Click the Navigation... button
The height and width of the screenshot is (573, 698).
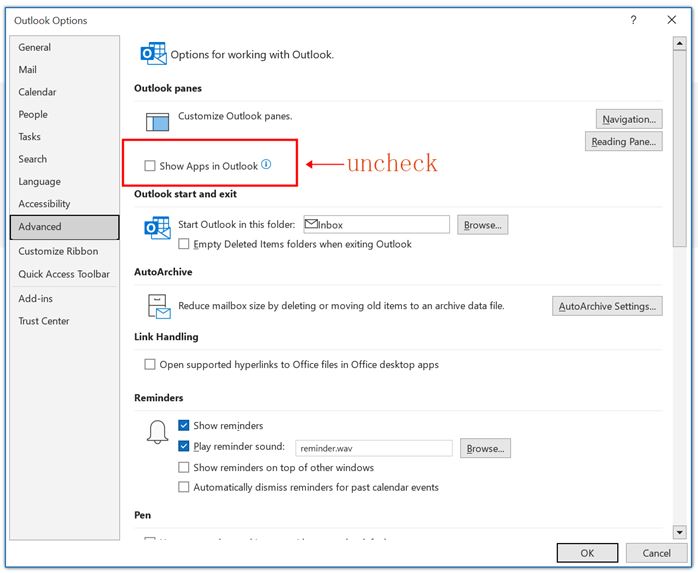[629, 119]
